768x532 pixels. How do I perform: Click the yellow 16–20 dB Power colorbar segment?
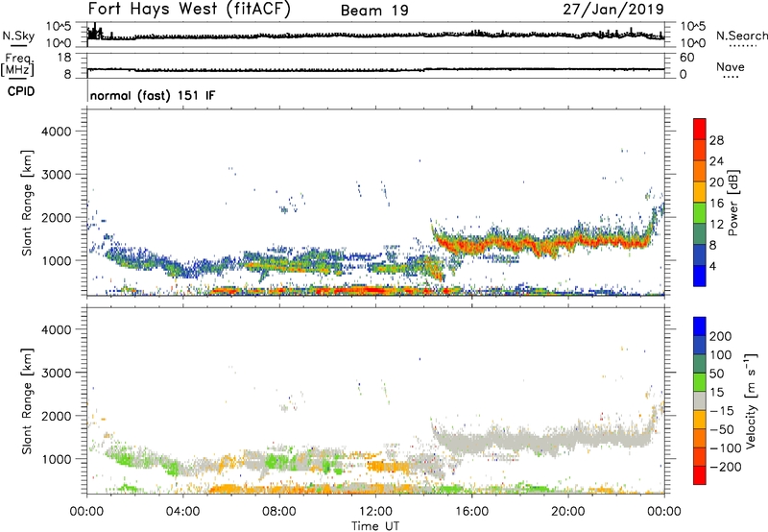pos(700,192)
